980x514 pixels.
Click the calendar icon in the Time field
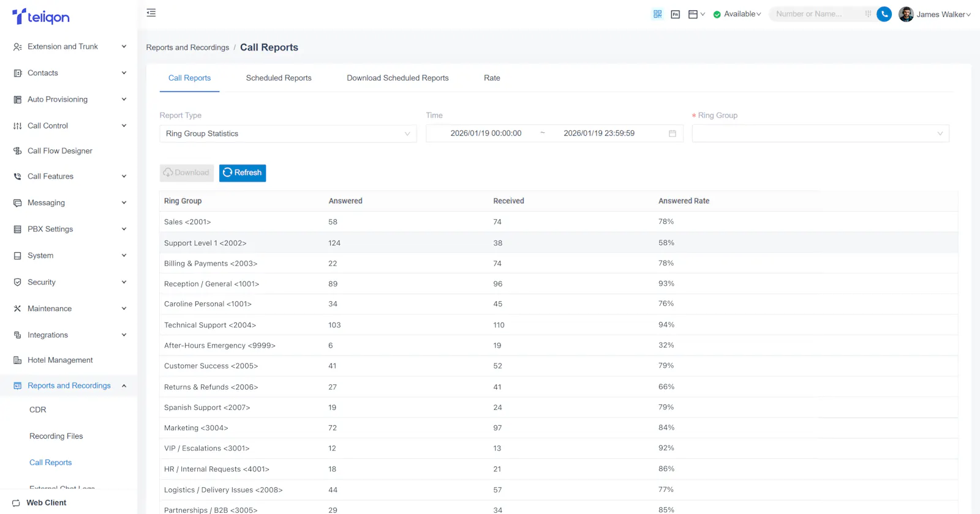point(672,133)
